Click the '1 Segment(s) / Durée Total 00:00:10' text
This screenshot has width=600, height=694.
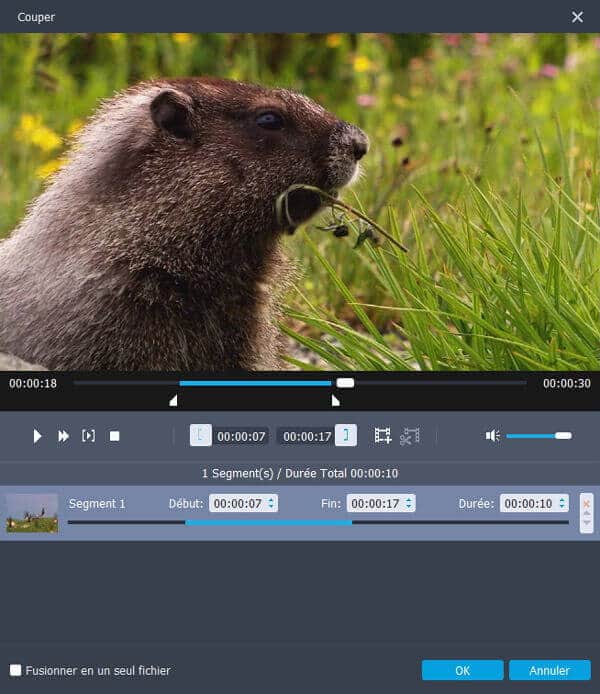click(300, 474)
